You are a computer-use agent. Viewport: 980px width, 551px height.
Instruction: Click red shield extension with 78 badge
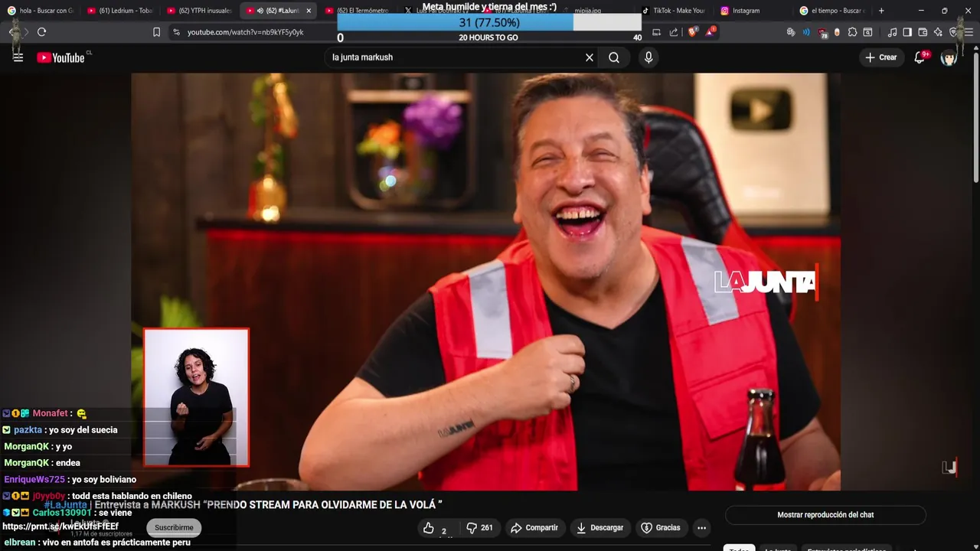pyautogui.click(x=822, y=32)
